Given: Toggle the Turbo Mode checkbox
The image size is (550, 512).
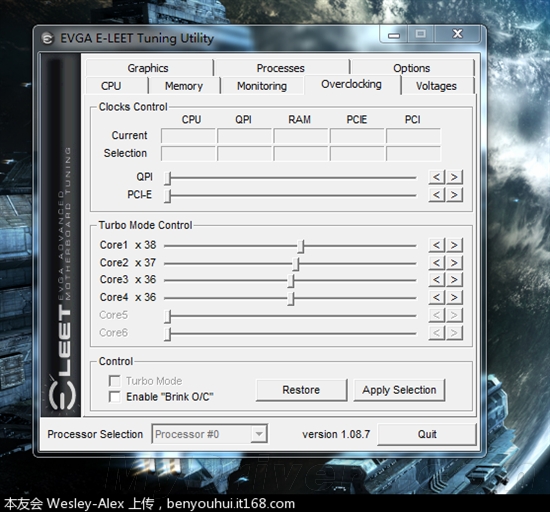Looking at the screenshot, I should [x=114, y=381].
